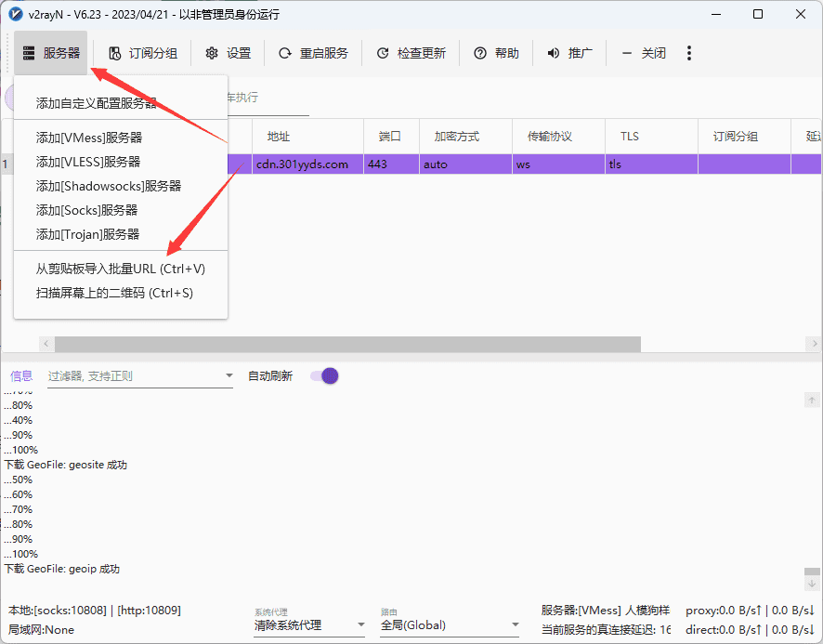
Task: Click the tls cell in server row
Action: click(652, 164)
